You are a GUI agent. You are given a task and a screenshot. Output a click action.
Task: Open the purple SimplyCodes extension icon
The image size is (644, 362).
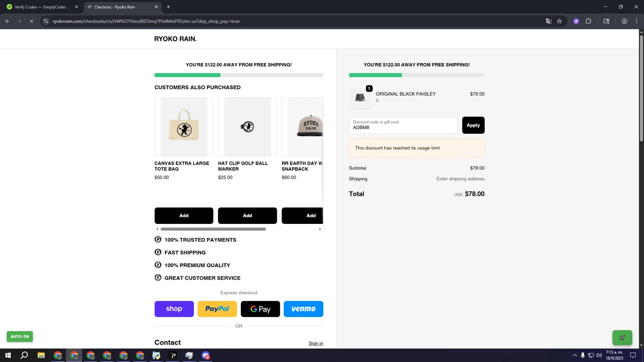tap(576, 21)
